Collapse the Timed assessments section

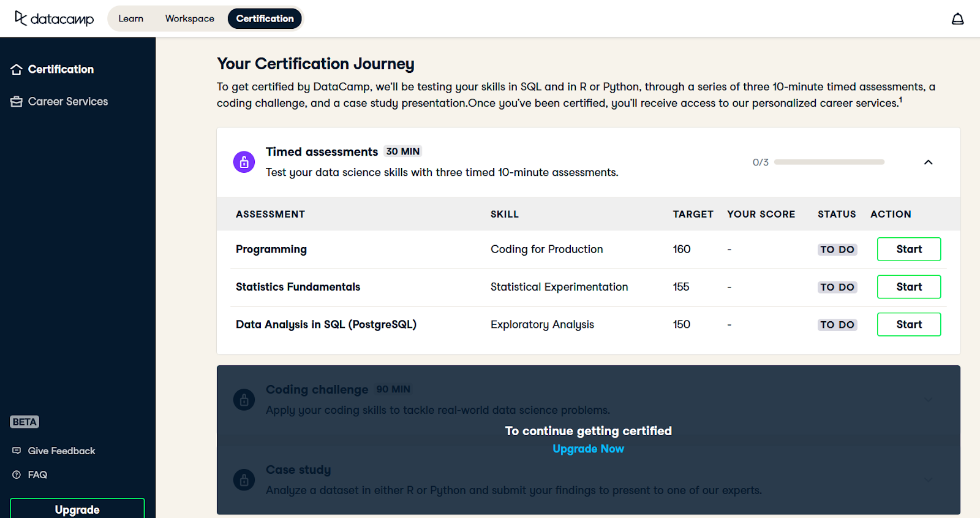(x=928, y=162)
